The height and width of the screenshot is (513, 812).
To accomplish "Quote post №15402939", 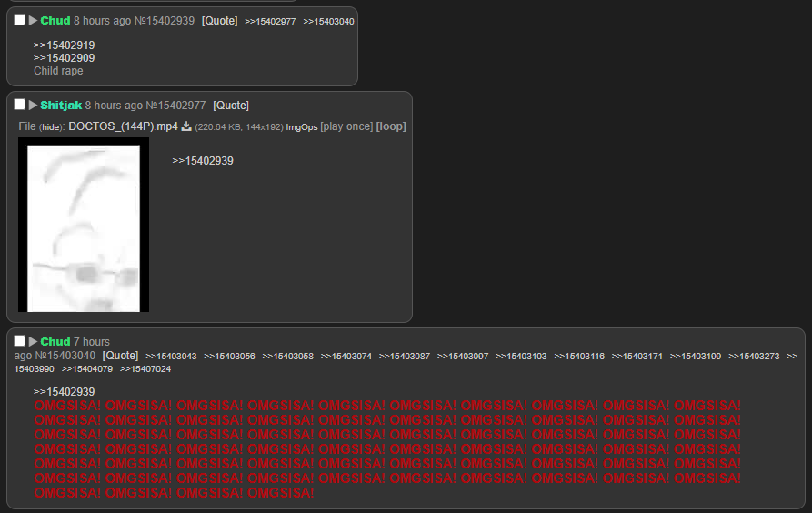I will (219, 20).
